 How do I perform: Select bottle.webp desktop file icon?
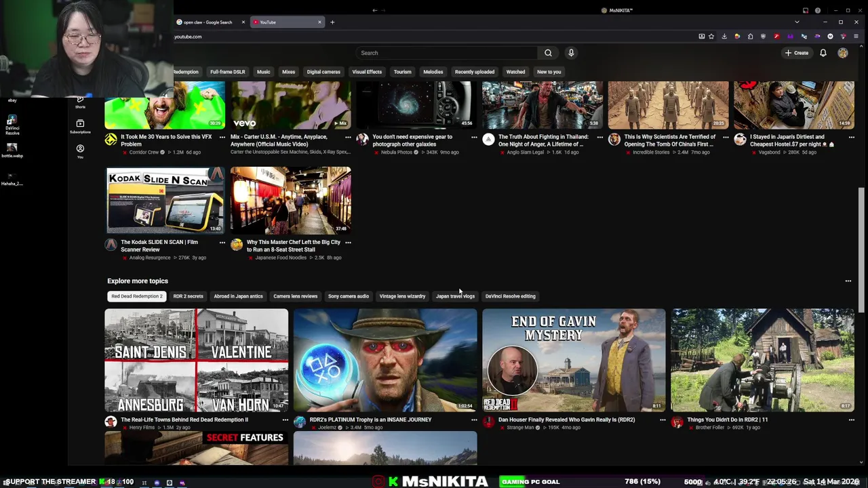click(12, 150)
